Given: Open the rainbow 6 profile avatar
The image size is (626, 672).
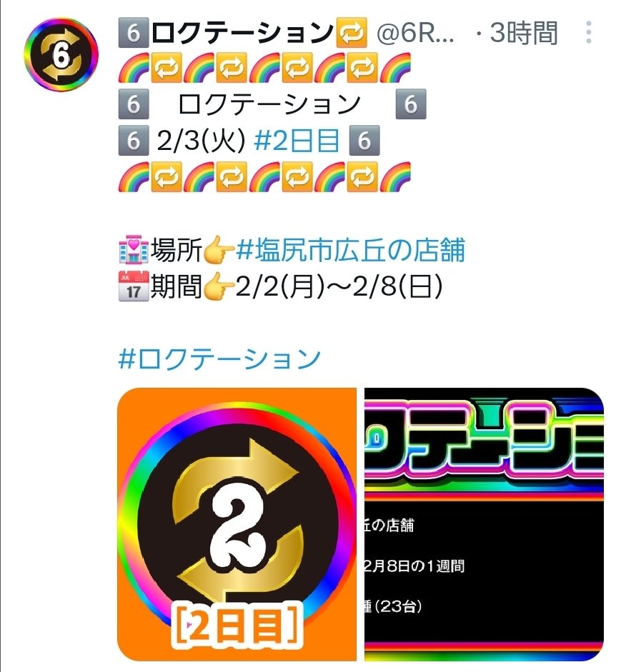Looking at the screenshot, I should point(61,54).
